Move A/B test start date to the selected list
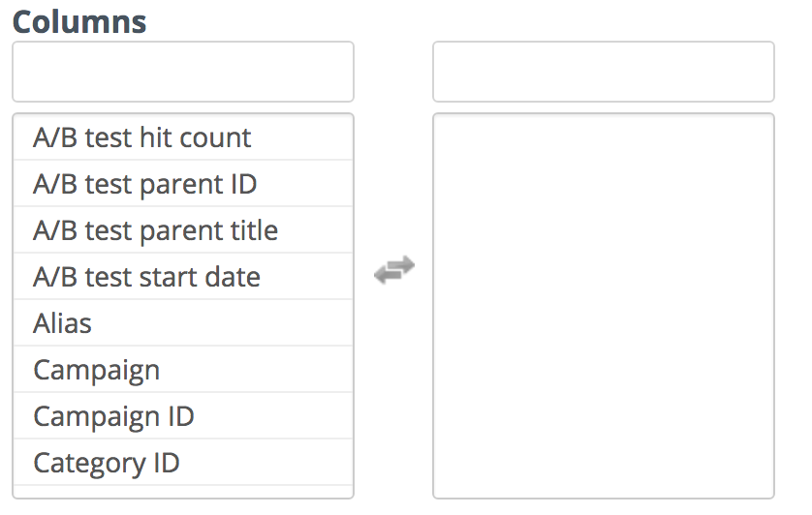The width and height of the screenshot is (812, 515). click(x=183, y=277)
